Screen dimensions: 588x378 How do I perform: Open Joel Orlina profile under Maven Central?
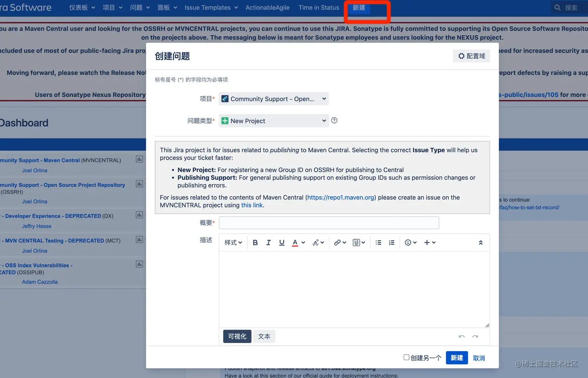tap(35, 170)
